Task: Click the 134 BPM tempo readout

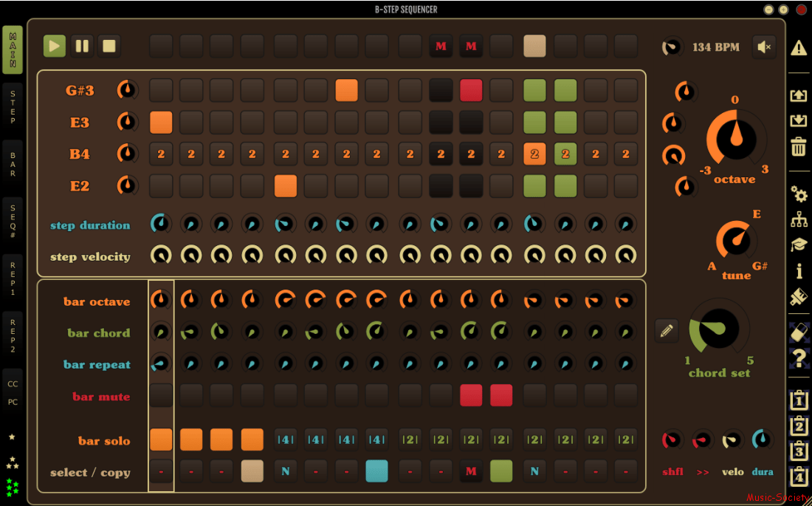Action: pos(716,47)
